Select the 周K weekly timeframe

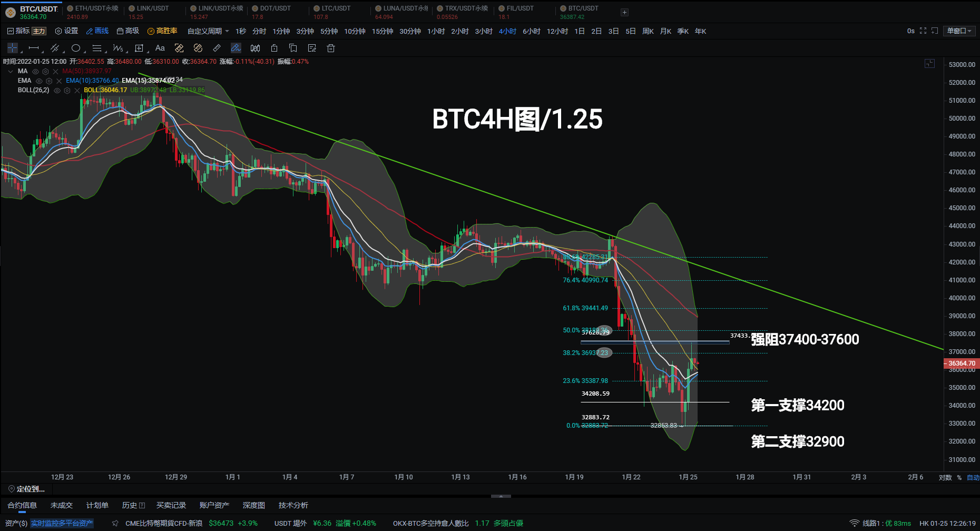pyautogui.click(x=648, y=31)
